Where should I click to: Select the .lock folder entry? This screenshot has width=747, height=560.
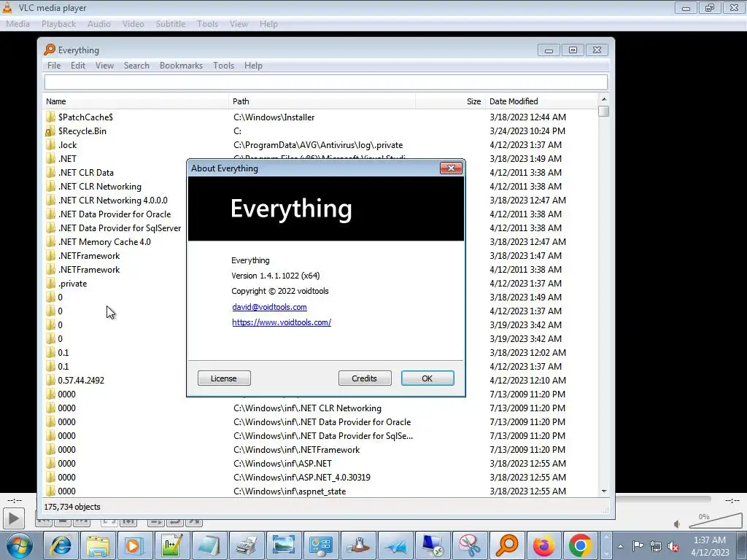pyautogui.click(x=67, y=145)
